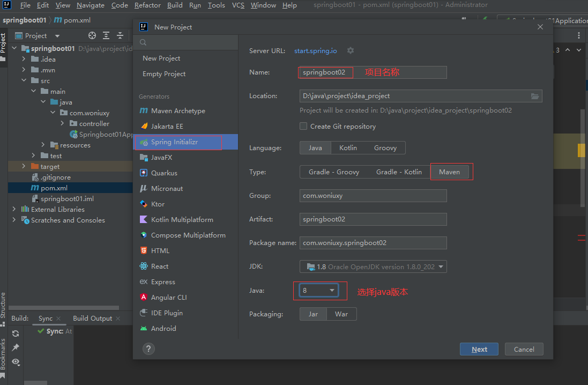The width and height of the screenshot is (588, 385).
Task: Open the File menu
Action: coord(26,5)
